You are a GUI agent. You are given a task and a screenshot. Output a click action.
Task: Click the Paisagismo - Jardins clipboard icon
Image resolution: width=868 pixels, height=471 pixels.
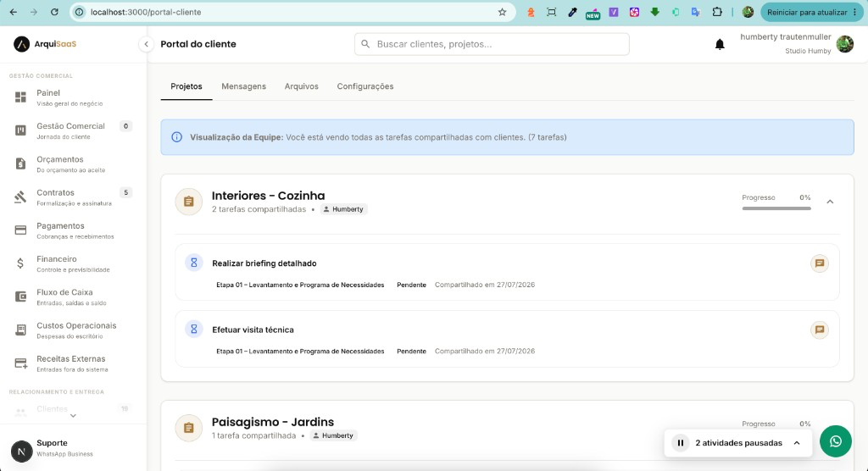click(x=189, y=429)
